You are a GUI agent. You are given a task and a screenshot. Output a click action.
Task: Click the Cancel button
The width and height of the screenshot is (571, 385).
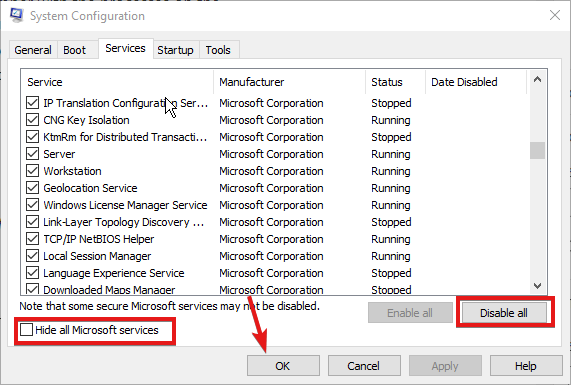tap(363, 366)
